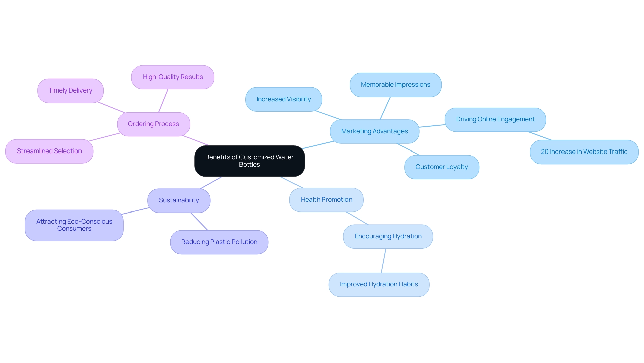Click the Memorable Impressions leaf node

pos(395,84)
